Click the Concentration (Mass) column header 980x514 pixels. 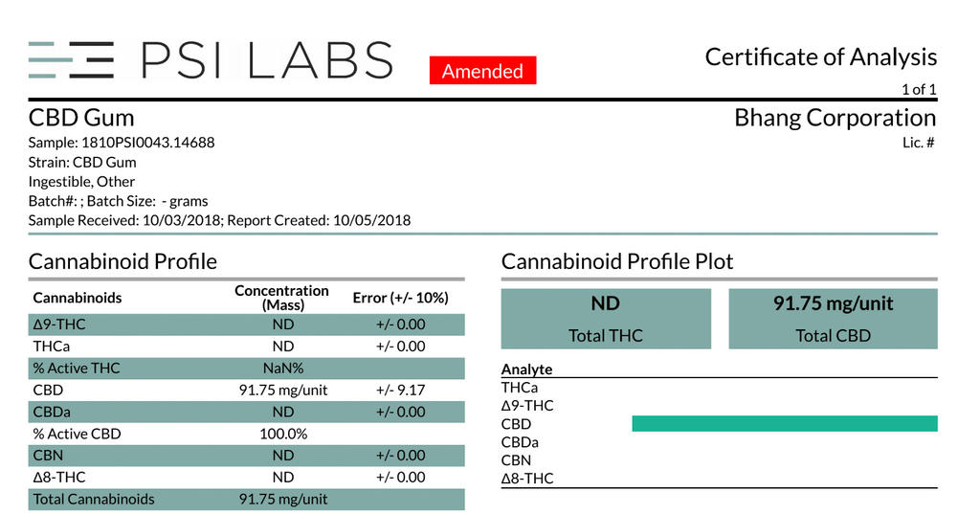point(282,298)
